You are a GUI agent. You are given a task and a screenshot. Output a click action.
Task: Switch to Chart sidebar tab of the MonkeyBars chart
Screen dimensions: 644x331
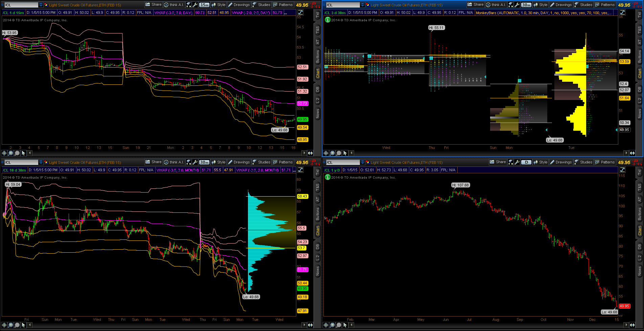(640, 73)
